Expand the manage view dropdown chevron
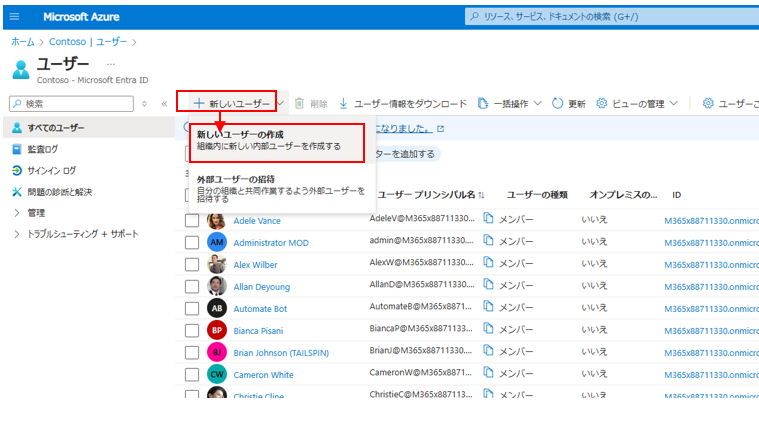The height and width of the screenshot is (427, 759). [674, 103]
